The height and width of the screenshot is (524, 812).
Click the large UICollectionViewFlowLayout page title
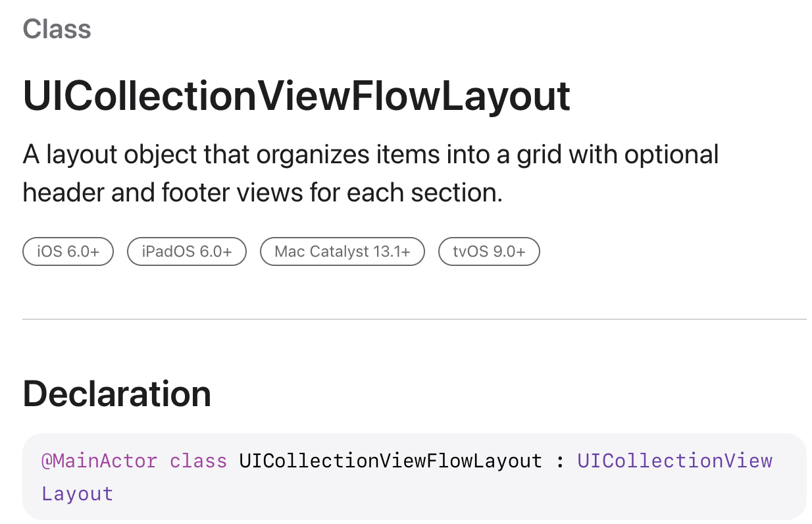pos(297,95)
